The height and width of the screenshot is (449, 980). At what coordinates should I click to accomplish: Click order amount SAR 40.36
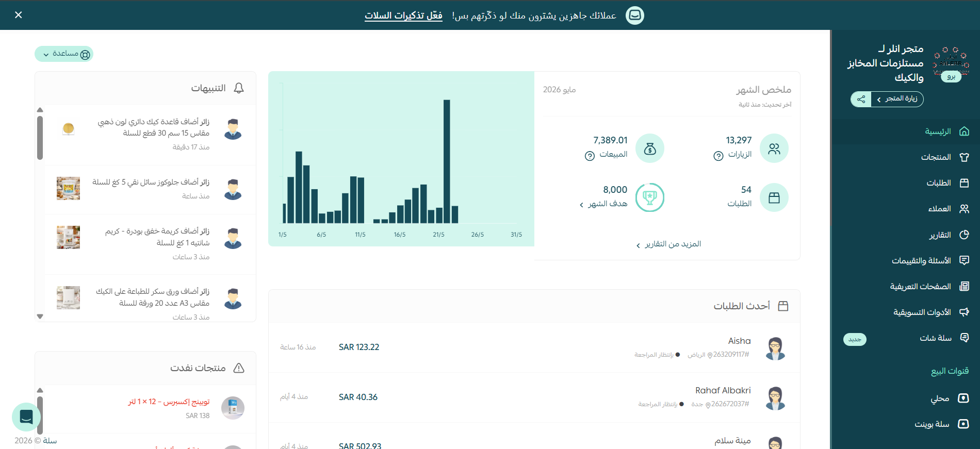[358, 397]
